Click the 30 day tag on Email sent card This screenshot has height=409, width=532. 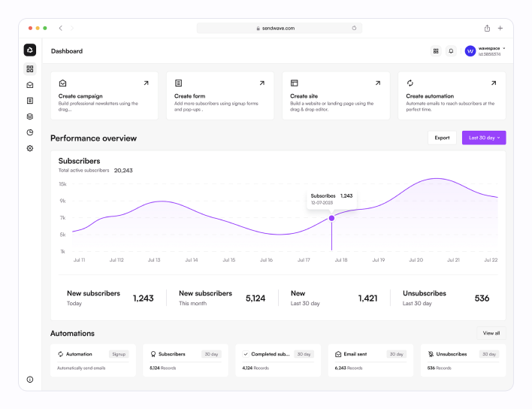pos(396,354)
